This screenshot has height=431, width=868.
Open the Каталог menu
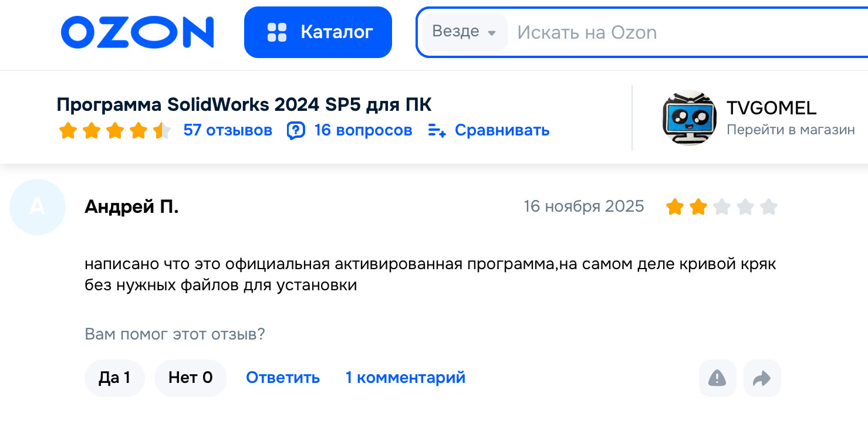tap(318, 32)
